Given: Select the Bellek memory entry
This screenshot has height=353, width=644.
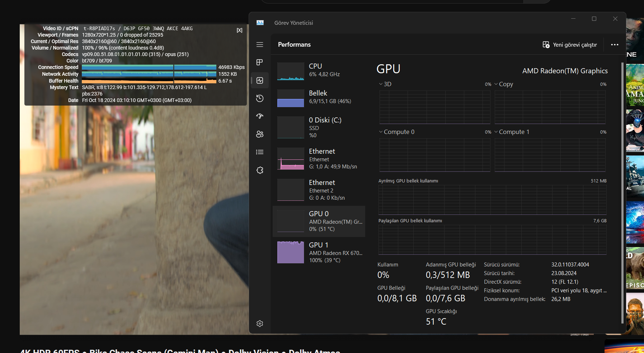Looking at the screenshot, I should pyautogui.click(x=319, y=98).
